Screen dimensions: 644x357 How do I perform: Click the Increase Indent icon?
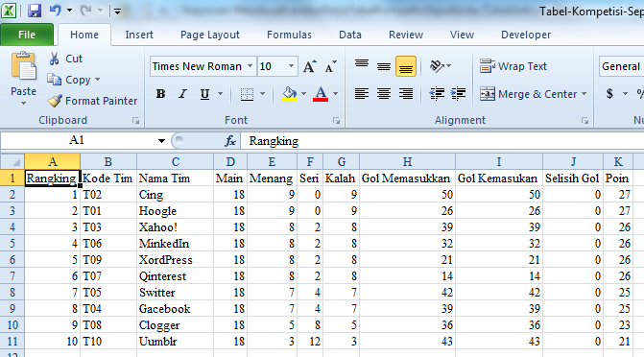point(458,94)
